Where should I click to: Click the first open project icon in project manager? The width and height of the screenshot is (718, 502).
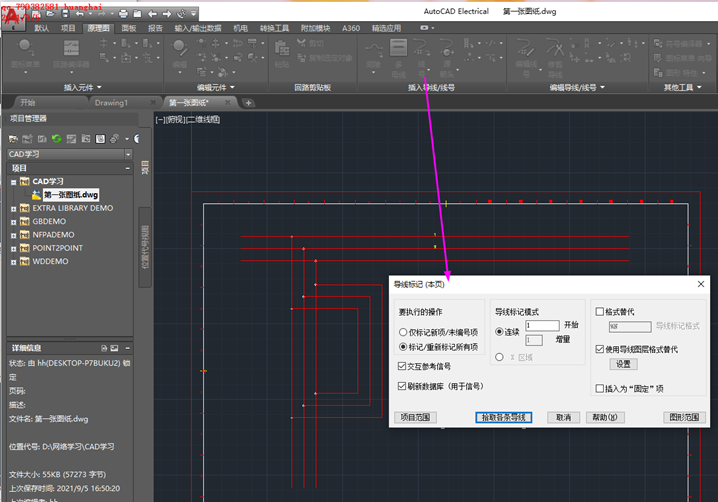(13, 138)
